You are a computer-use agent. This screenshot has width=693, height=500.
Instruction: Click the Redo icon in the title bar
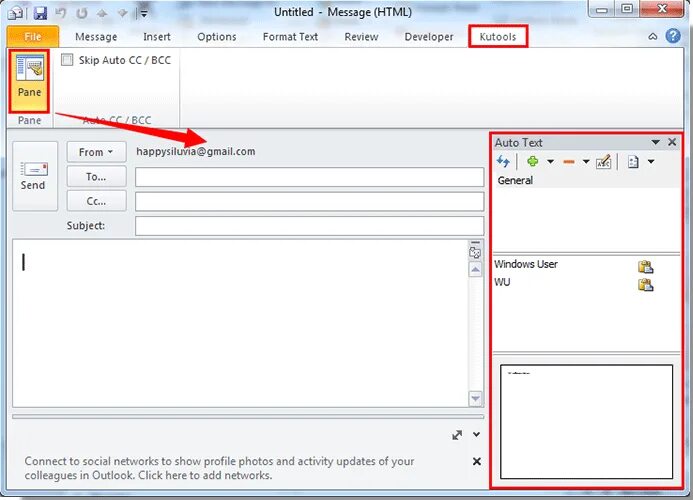(x=82, y=13)
